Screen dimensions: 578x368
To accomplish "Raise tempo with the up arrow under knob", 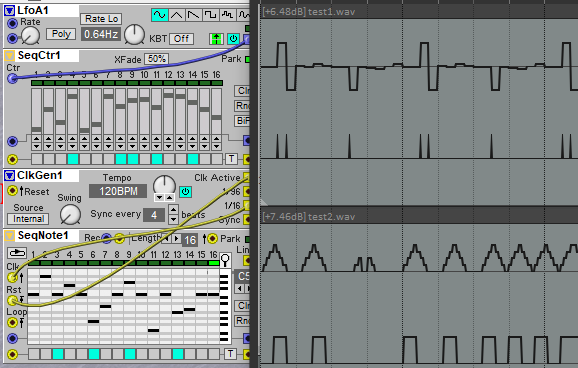I will click(169, 198).
